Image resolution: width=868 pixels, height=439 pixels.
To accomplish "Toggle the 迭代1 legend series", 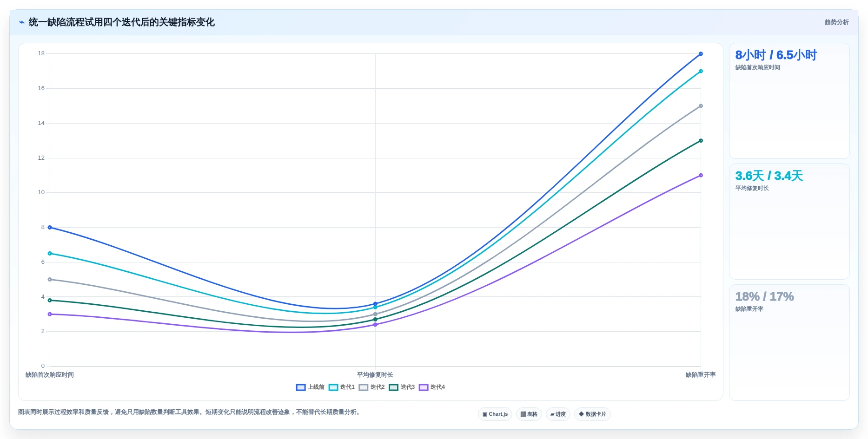I will (x=342, y=387).
